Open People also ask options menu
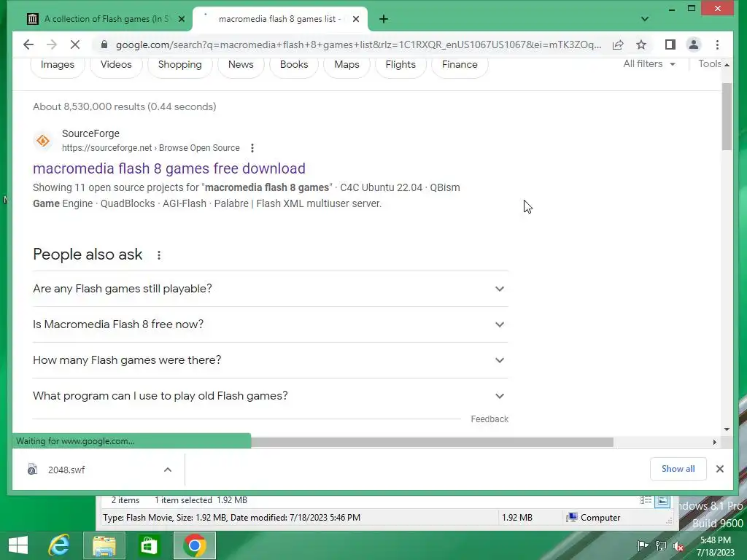This screenshot has height=560, width=747. tap(159, 255)
